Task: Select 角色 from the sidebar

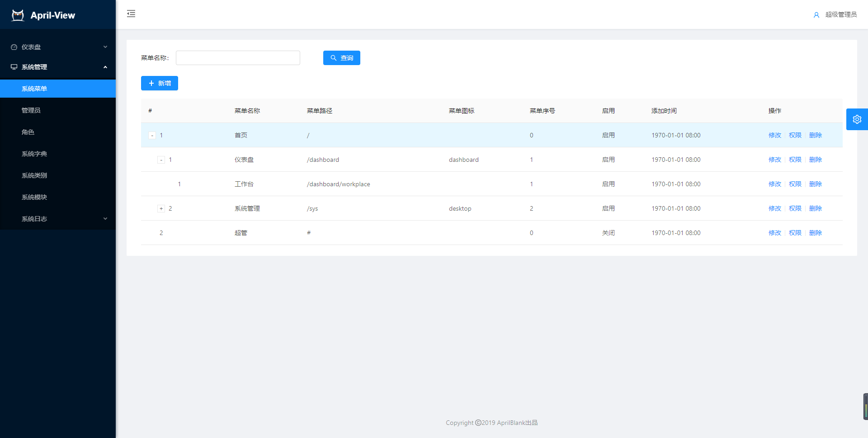Action: pyautogui.click(x=28, y=132)
